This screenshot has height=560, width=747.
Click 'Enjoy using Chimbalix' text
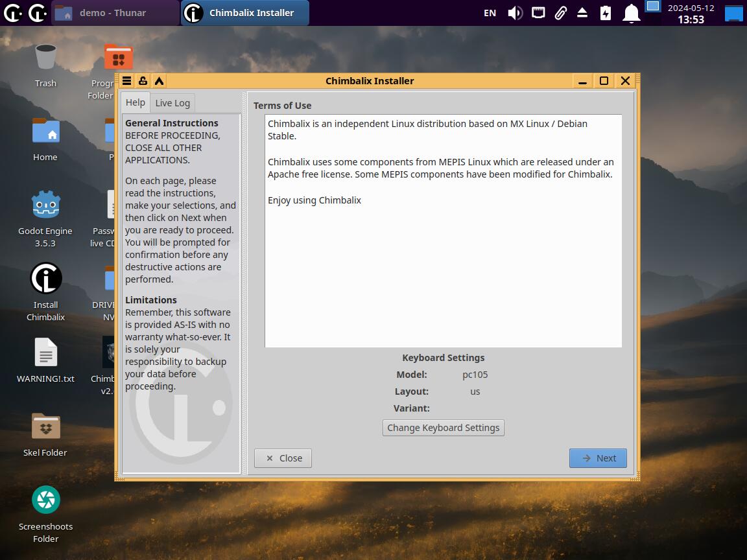tap(314, 200)
